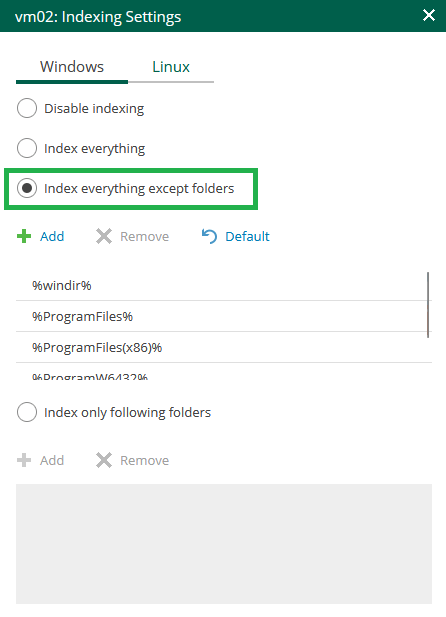Viewport: 446px width, 617px height.
Task: Click the blue Default reset arrow icon
Action: tap(209, 236)
